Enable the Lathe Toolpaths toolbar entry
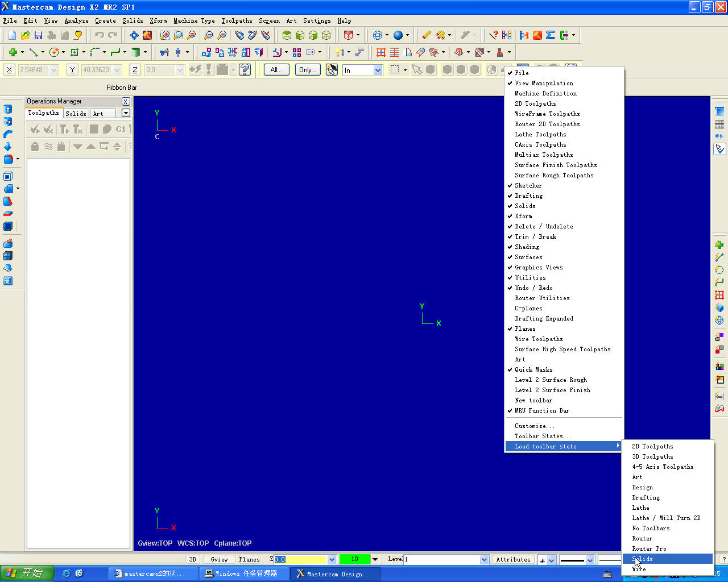 (564, 134)
